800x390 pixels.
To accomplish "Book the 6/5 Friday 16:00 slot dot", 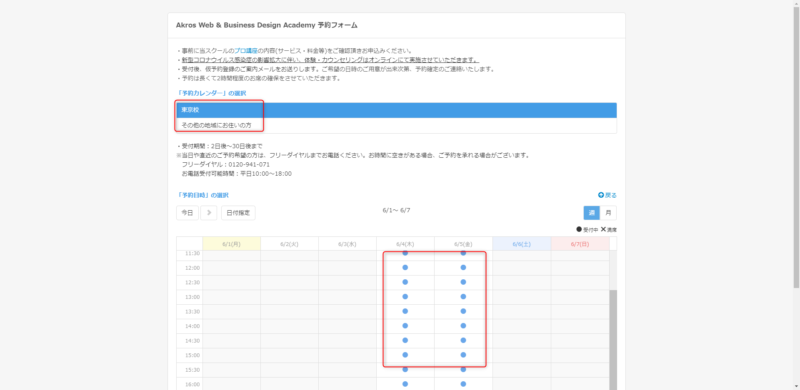I will (463, 384).
